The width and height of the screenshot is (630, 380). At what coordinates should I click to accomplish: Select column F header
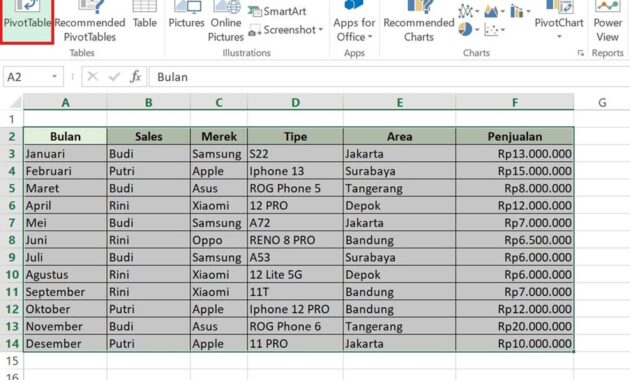pyautogui.click(x=515, y=102)
